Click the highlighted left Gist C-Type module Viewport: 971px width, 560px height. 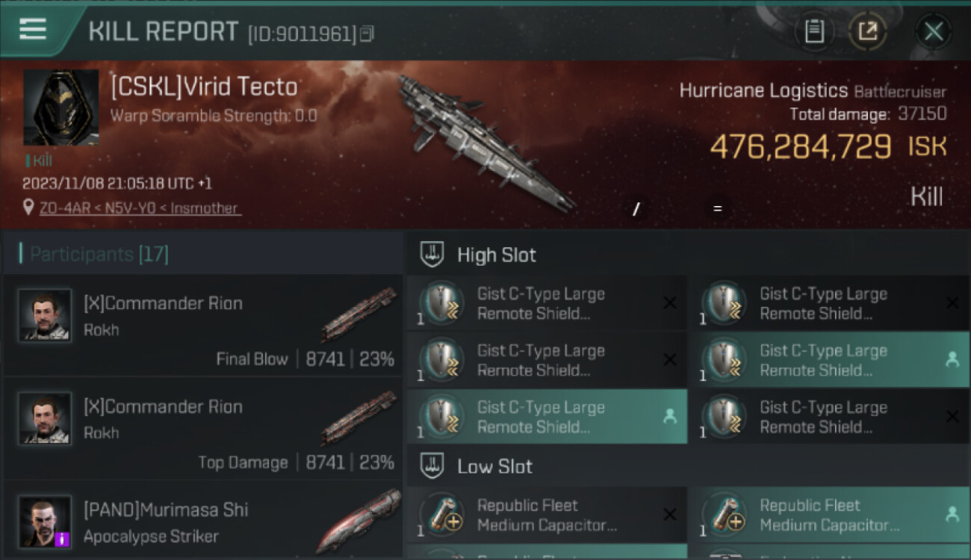click(547, 417)
